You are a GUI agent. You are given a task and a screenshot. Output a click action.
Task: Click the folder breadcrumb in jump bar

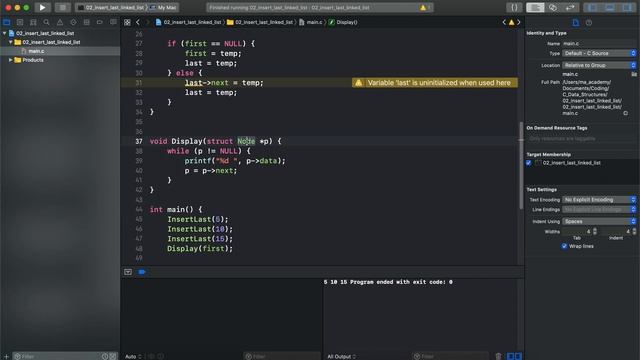(x=260, y=22)
